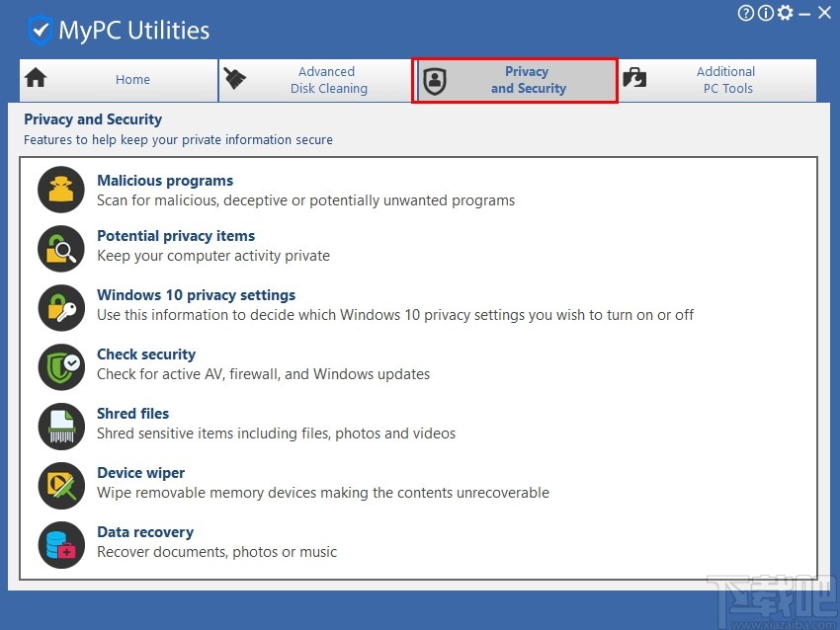Viewport: 840px width, 630px height.
Task: Select the Device wiper eraser icon
Action: click(60, 485)
